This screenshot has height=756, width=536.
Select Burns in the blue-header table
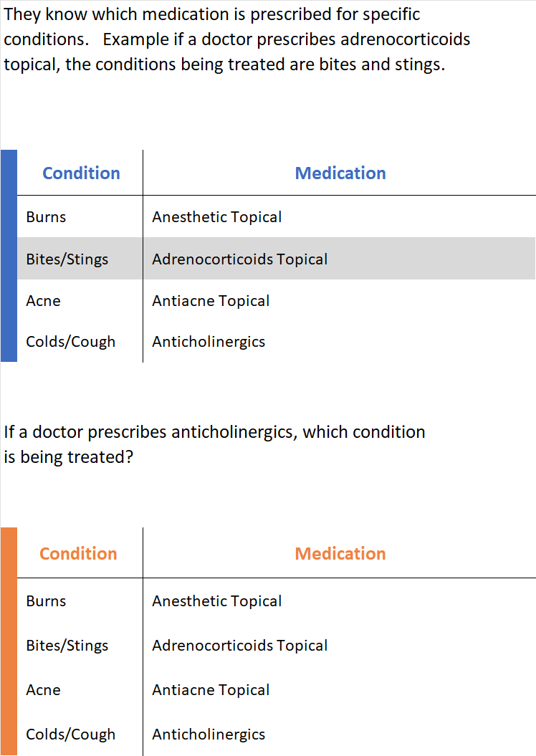[x=46, y=217]
